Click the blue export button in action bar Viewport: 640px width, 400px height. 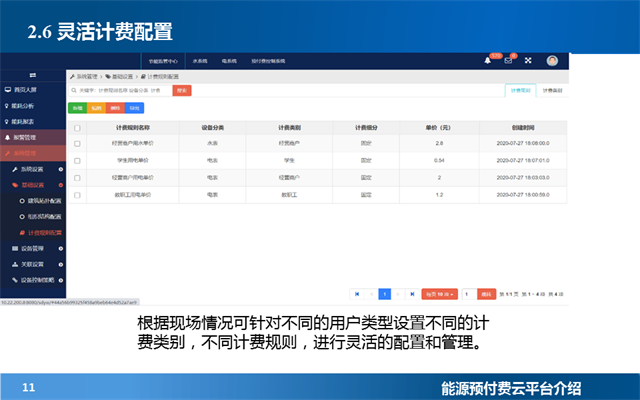tap(134, 108)
